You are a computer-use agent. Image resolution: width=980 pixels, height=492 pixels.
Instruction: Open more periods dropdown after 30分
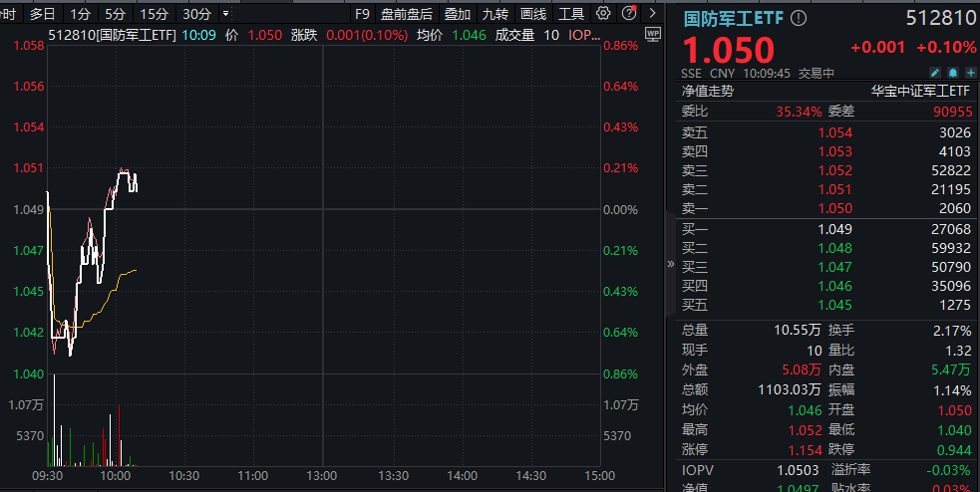pos(226,13)
